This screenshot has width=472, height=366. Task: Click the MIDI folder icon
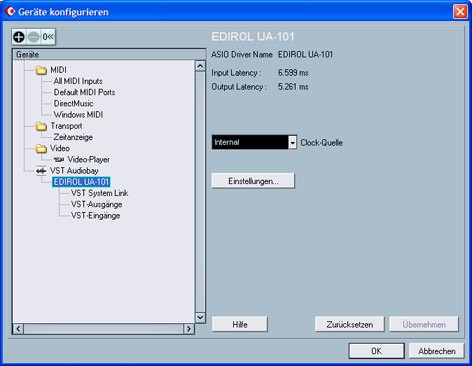click(41, 70)
